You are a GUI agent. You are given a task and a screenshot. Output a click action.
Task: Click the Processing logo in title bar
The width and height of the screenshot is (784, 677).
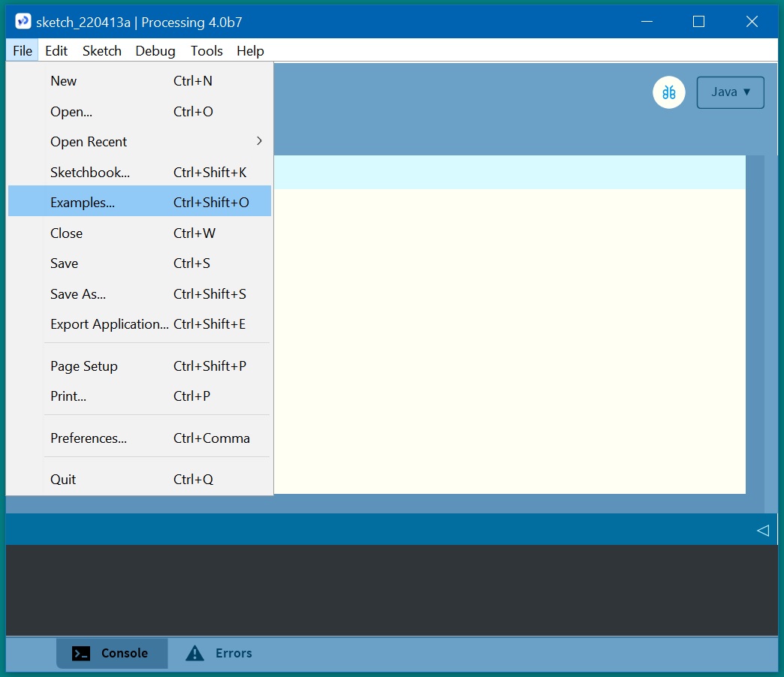coord(23,22)
